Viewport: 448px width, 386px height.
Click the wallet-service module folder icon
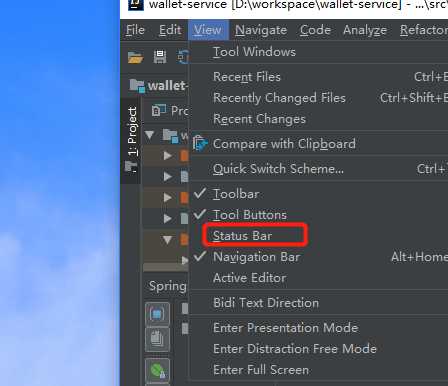137,86
